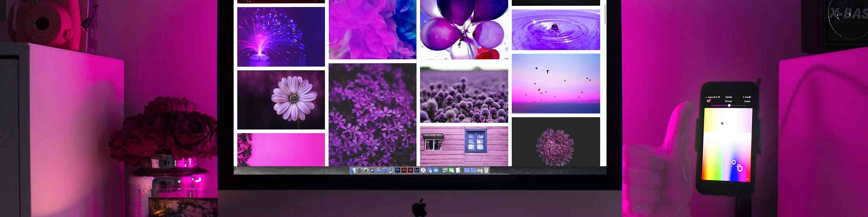Image resolution: width=868 pixels, height=217 pixels.
Task: Tap the dark marker in yellow palette area
Action: pyautogui.click(x=722, y=123)
